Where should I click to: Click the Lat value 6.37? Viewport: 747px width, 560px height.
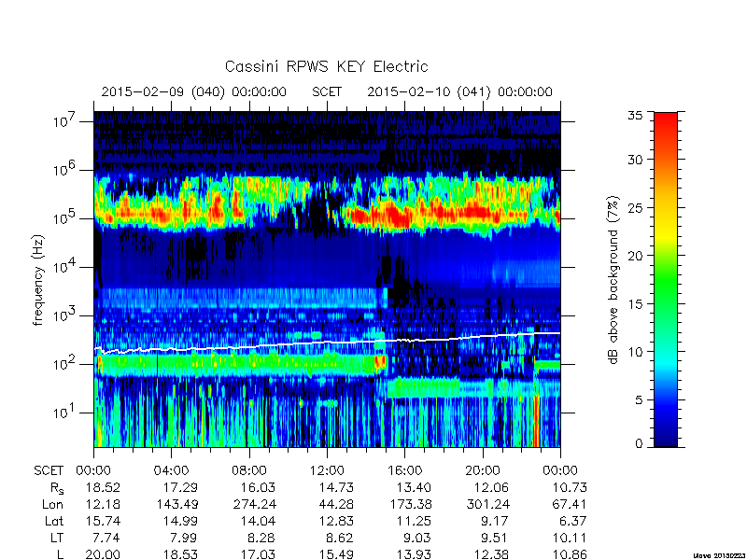[572, 521]
